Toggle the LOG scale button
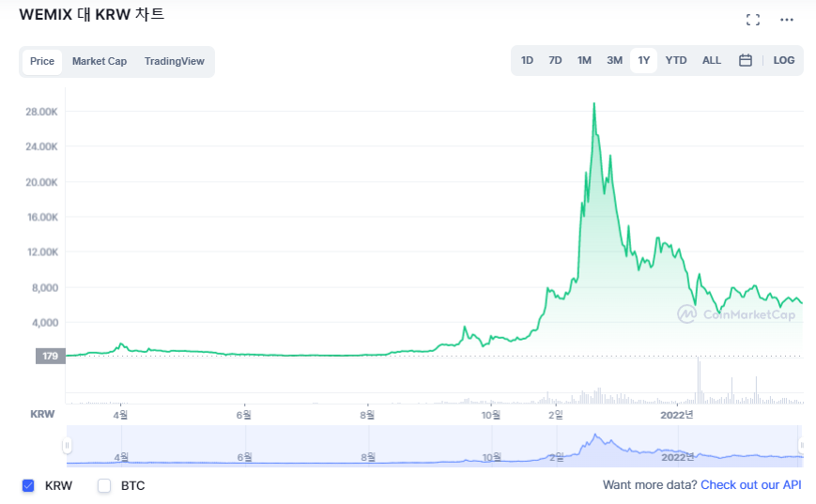This screenshot has width=816, height=504. tap(784, 60)
